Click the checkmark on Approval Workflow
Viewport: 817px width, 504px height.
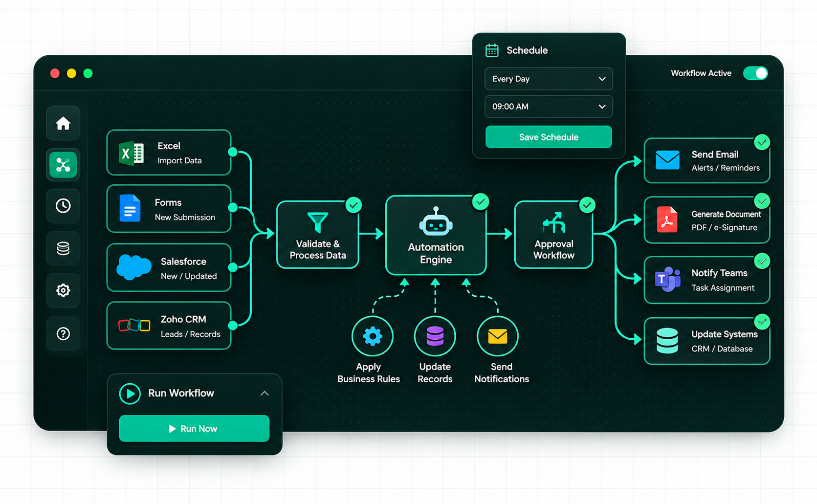(x=587, y=205)
